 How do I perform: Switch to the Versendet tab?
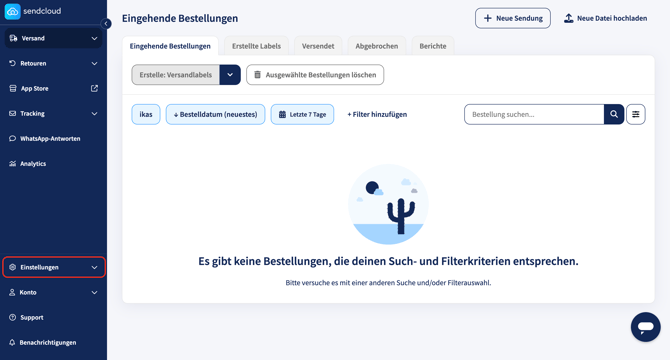(x=318, y=46)
